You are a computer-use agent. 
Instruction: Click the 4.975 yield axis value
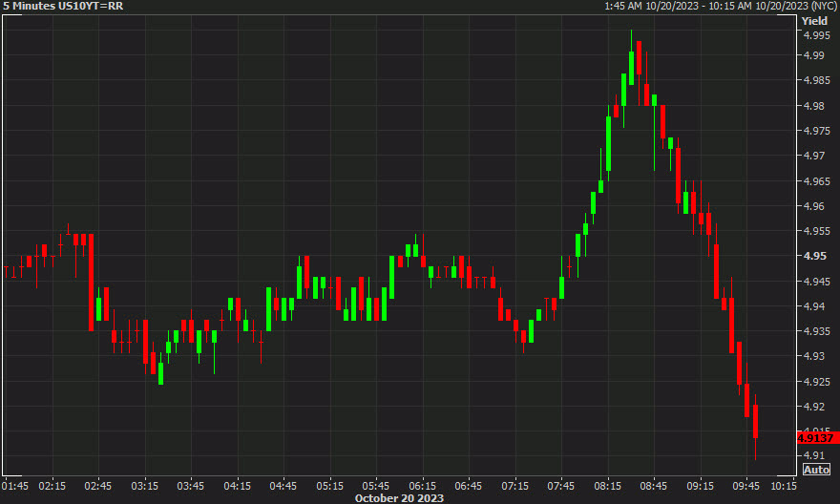tap(816, 131)
